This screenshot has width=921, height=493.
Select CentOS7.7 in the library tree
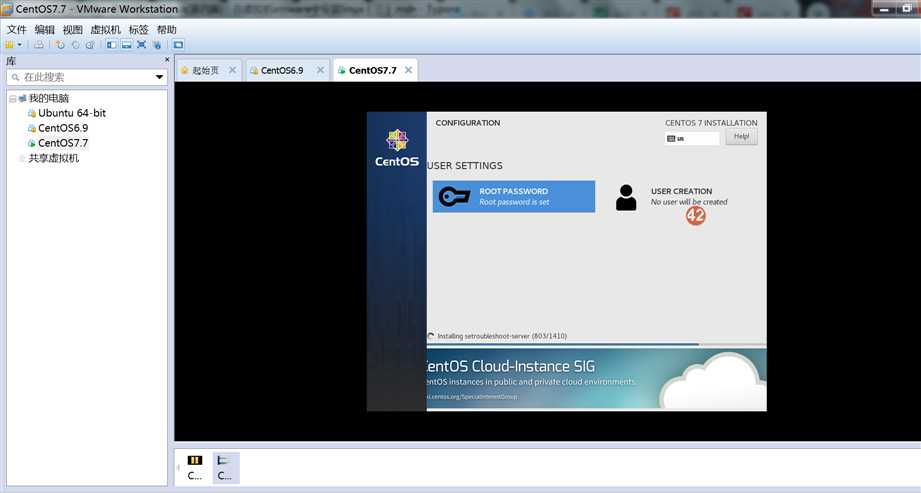63,143
